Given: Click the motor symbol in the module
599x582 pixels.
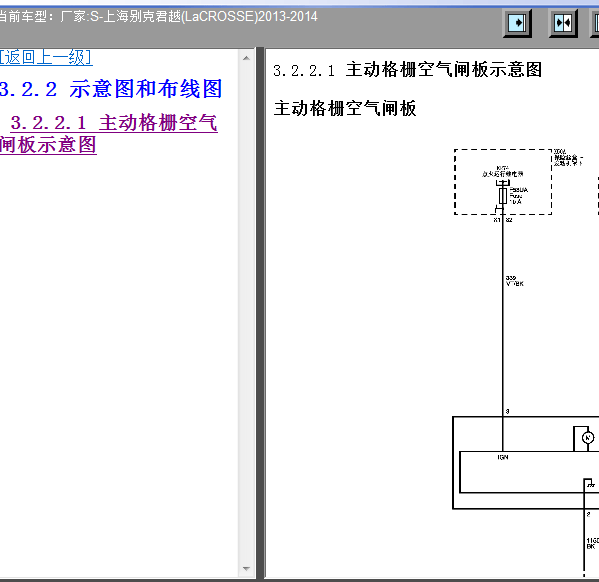Looking at the screenshot, I should [x=588, y=438].
